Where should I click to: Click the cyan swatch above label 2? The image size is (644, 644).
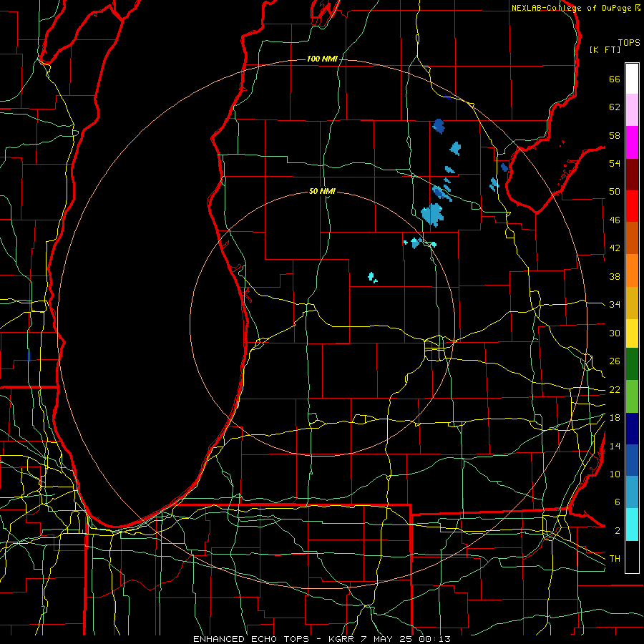[632, 525]
